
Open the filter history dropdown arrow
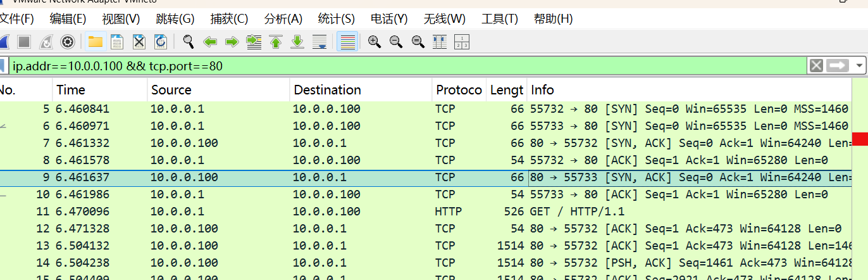[859, 66]
